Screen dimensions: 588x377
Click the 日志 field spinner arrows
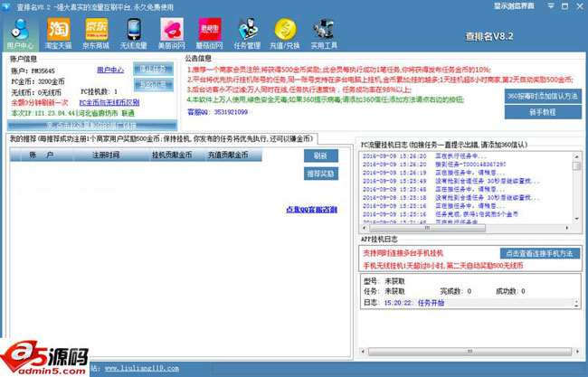coord(577,303)
